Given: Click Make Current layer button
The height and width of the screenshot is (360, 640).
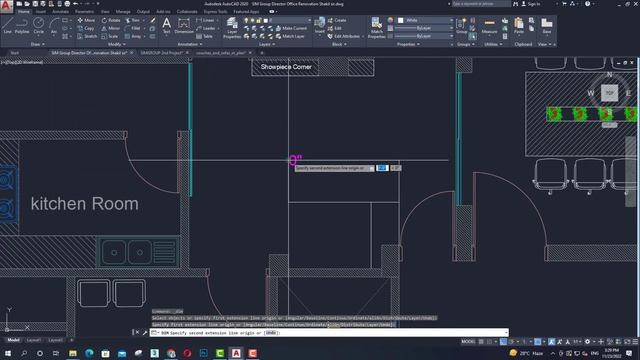Looking at the screenshot, I should tap(291, 28).
